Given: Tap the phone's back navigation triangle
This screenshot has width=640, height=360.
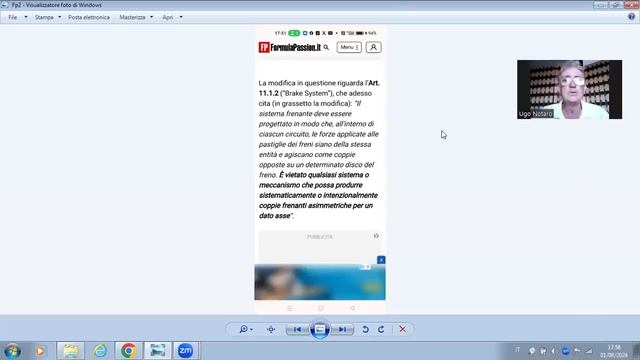Looking at the screenshot, I should [x=352, y=308].
